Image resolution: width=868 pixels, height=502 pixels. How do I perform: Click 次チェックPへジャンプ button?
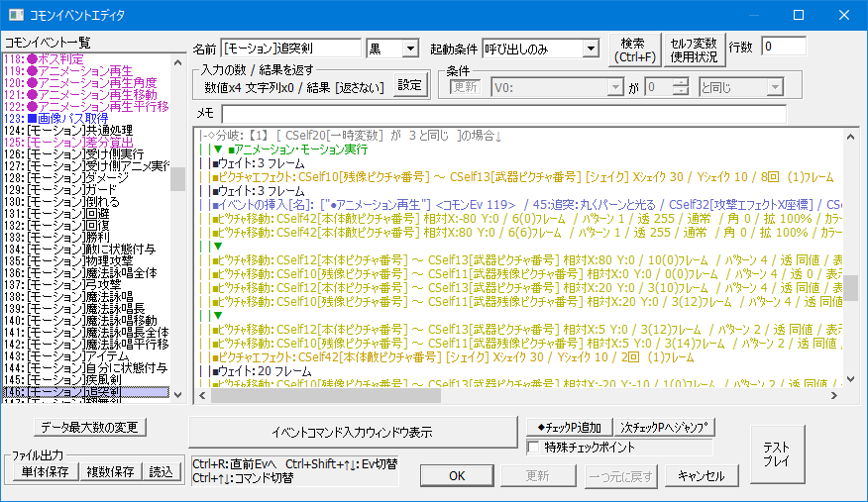[664, 428]
